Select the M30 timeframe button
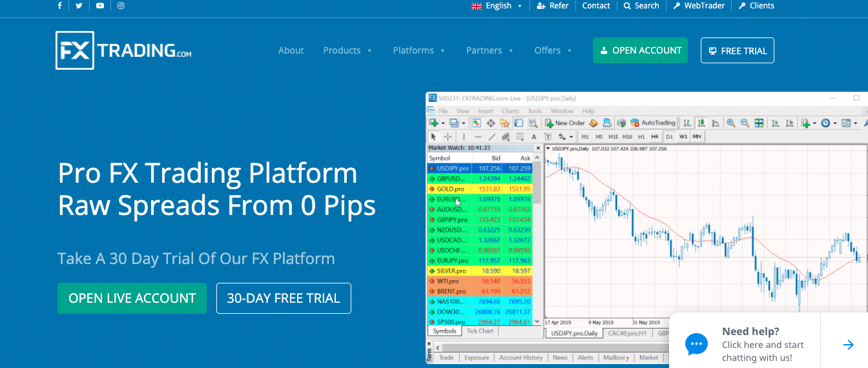Image resolution: width=868 pixels, height=368 pixels. 627,136
